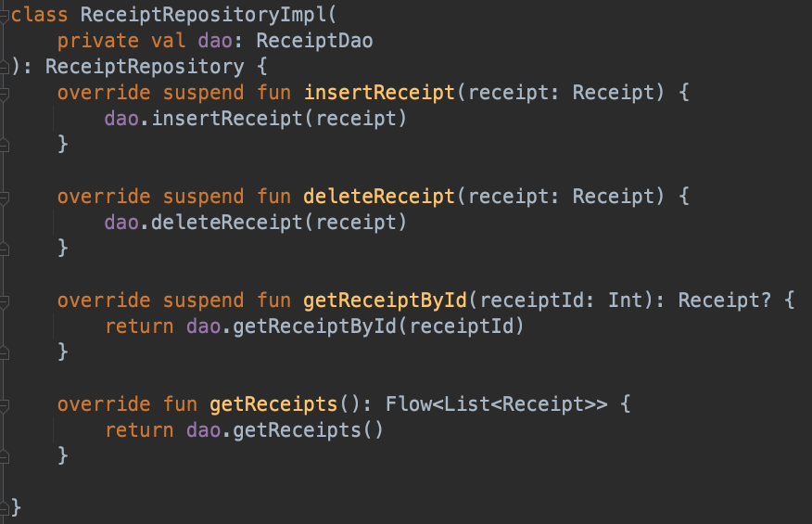Click 'fun' on the deleteReceipt line
812x524 pixels.
click(x=273, y=196)
